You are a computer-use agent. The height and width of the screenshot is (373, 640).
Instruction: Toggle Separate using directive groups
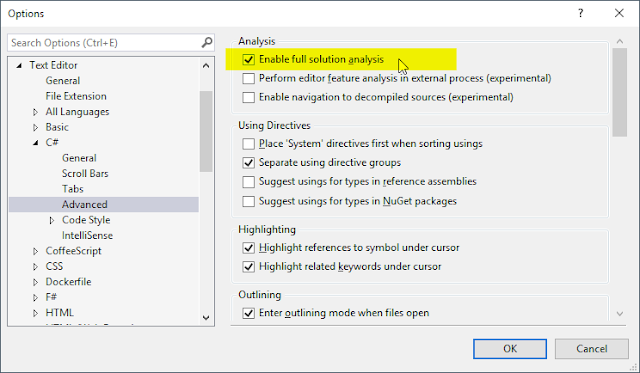pyautogui.click(x=249, y=163)
